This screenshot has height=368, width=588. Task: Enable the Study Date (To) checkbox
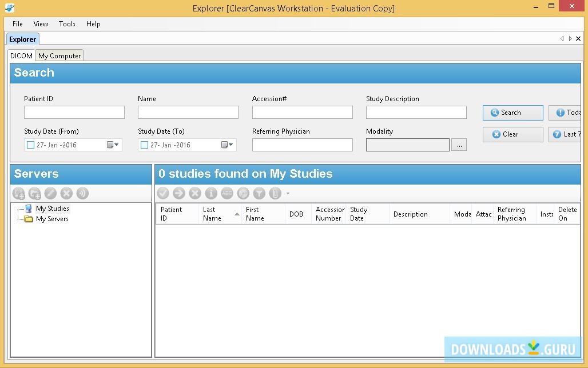tap(145, 145)
